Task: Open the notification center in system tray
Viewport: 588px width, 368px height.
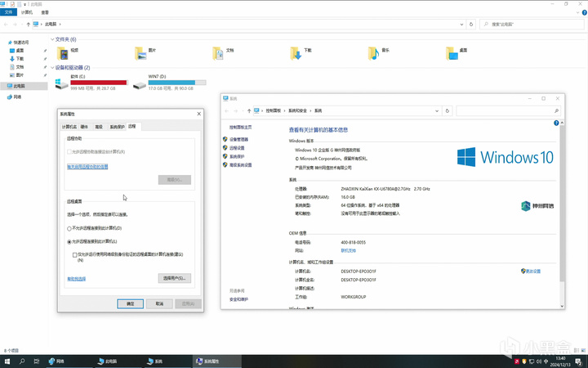Action: (579, 361)
